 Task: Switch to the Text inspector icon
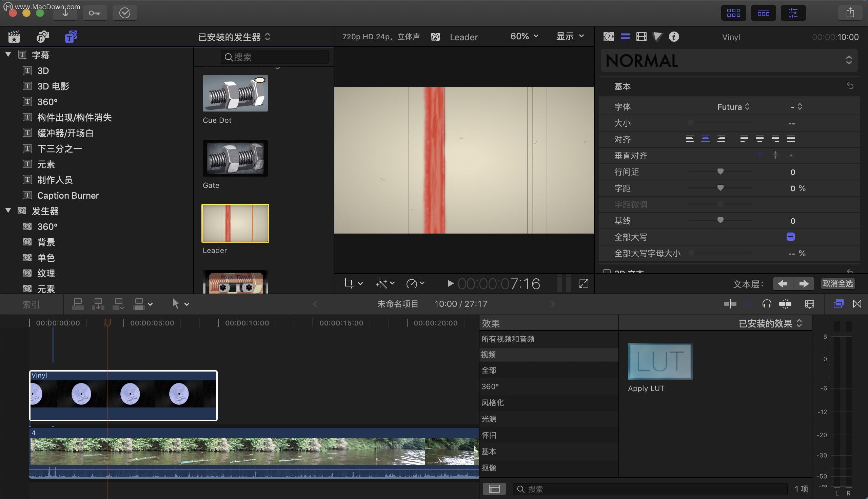pyautogui.click(x=625, y=37)
